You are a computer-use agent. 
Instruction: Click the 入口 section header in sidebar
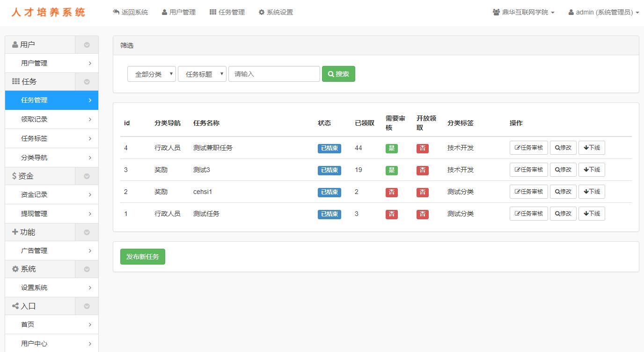(x=40, y=306)
